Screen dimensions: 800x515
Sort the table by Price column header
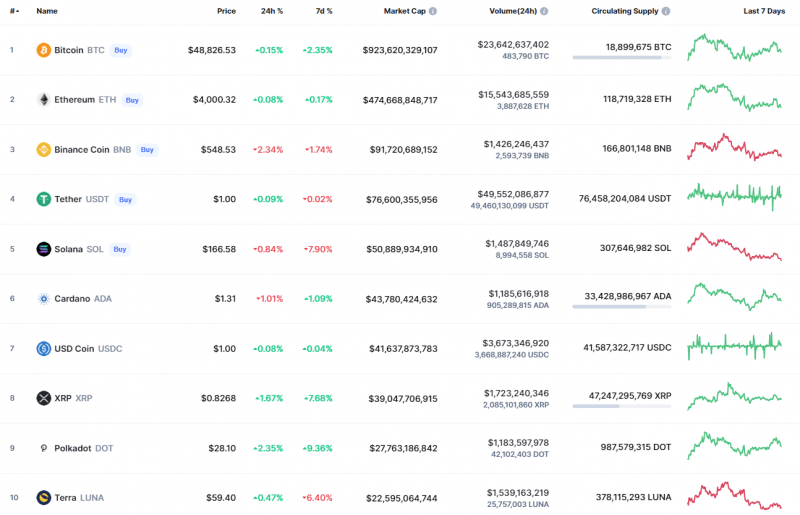coord(226,11)
